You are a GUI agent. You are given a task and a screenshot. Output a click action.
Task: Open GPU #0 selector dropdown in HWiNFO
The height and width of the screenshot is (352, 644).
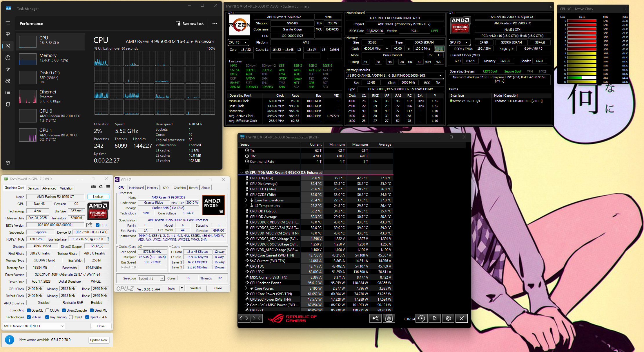(x=460, y=42)
